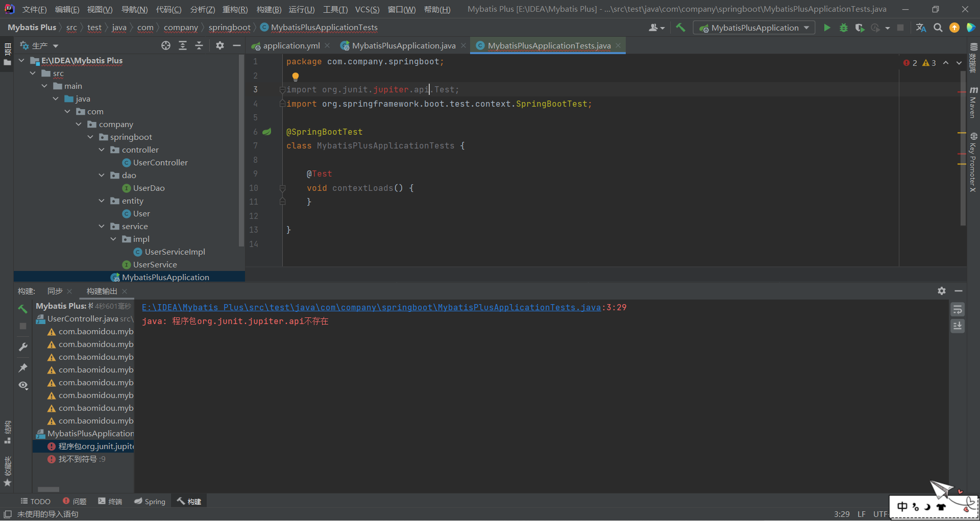The image size is (980, 521).
Task: Click the caret position 3:29 in status bar
Action: point(841,514)
